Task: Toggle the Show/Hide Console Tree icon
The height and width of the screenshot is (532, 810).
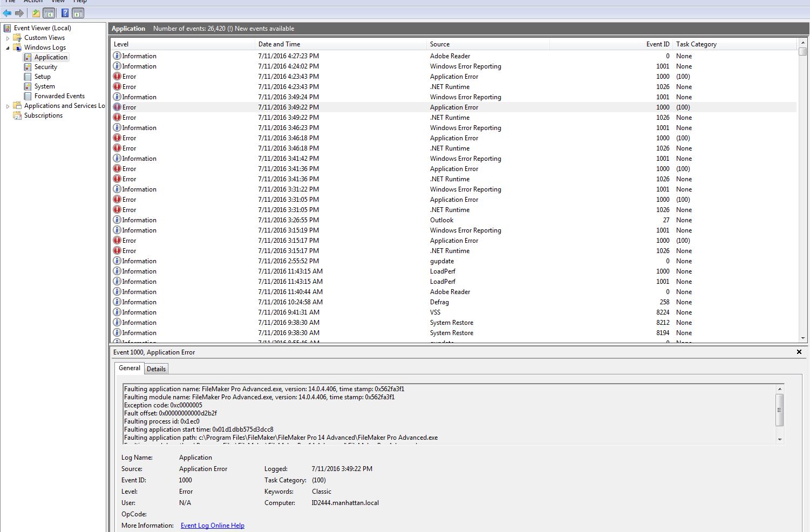Action: point(49,13)
